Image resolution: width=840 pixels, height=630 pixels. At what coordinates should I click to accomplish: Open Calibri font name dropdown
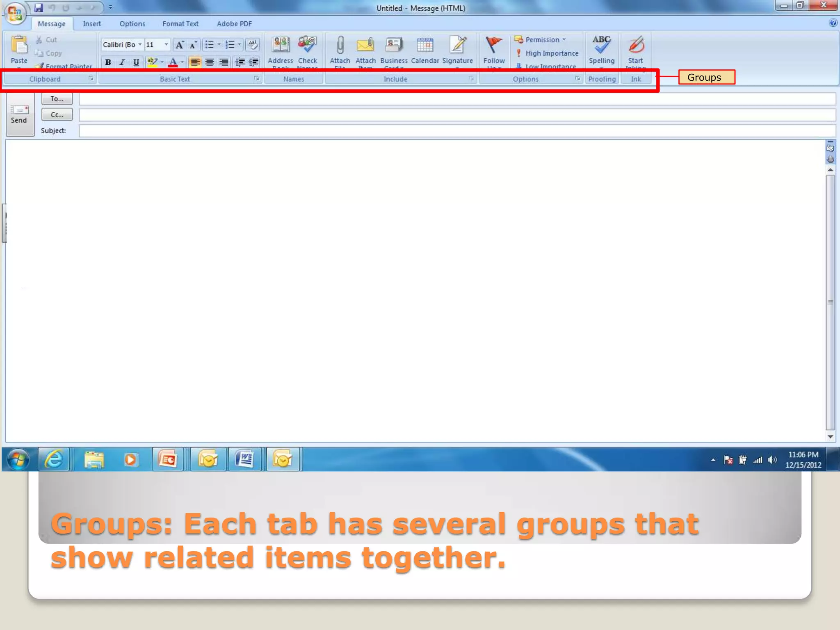point(140,44)
